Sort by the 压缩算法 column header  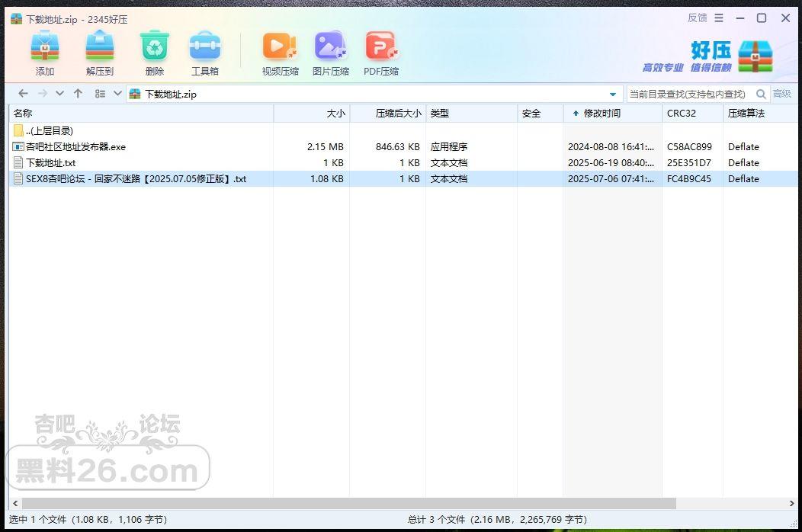[761, 113]
